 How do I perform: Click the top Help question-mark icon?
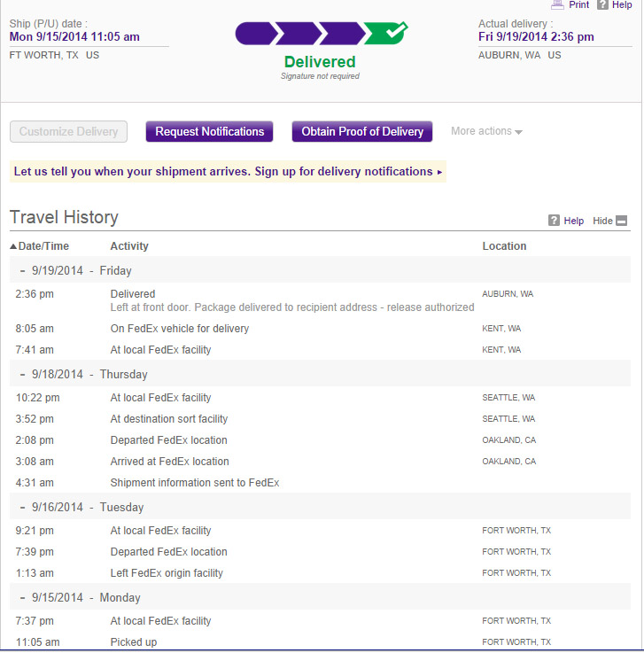click(602, 4)
